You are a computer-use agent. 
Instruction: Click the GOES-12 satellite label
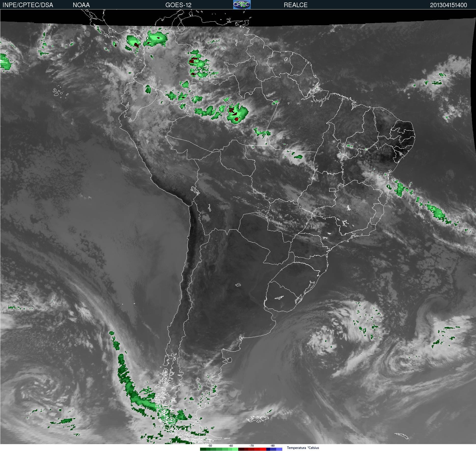[x=178, y=5]
